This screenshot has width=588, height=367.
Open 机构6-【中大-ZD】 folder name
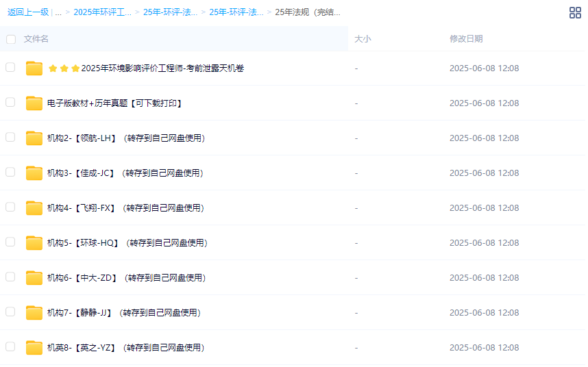click(126, 278)
